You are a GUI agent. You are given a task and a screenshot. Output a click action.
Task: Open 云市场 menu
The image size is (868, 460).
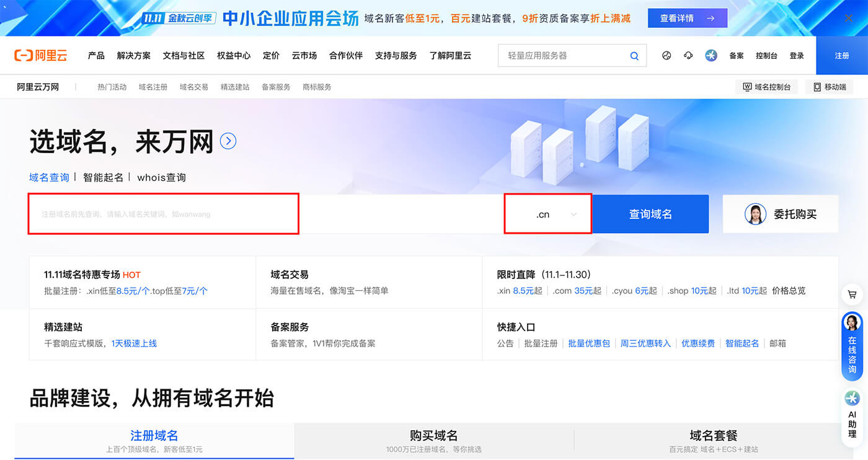pos(304,56)
